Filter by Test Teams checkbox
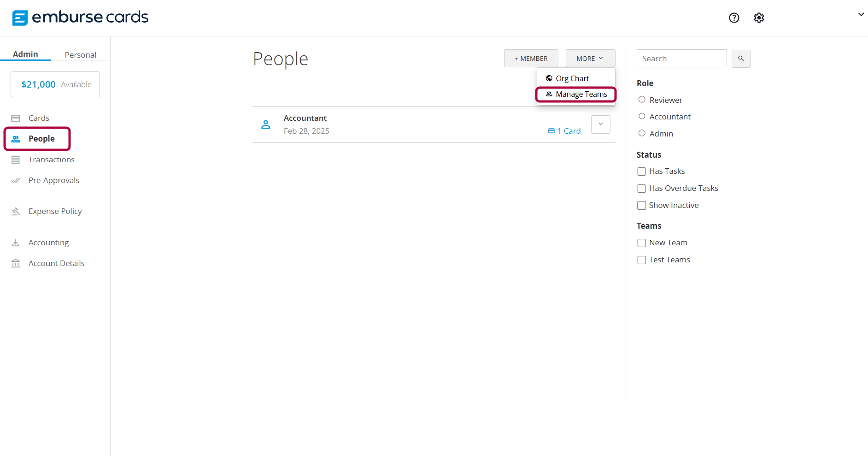This screenshot has width=868, height=456. [641, 260]
